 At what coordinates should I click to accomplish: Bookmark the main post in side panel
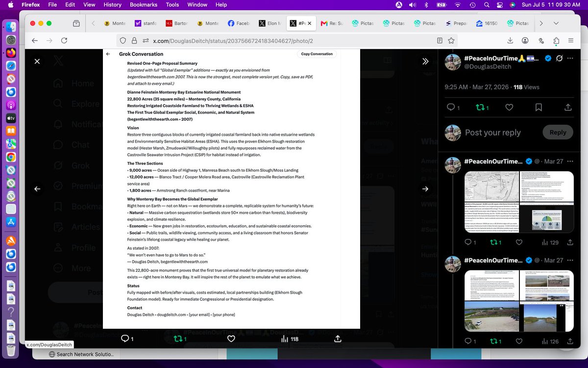(539, 107)
